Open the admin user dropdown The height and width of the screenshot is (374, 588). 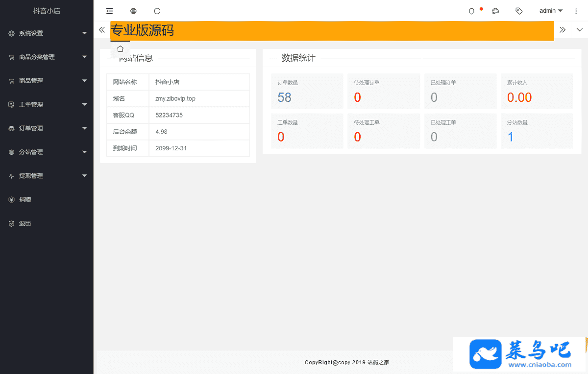pyautogui.click(x=551, y=11)
